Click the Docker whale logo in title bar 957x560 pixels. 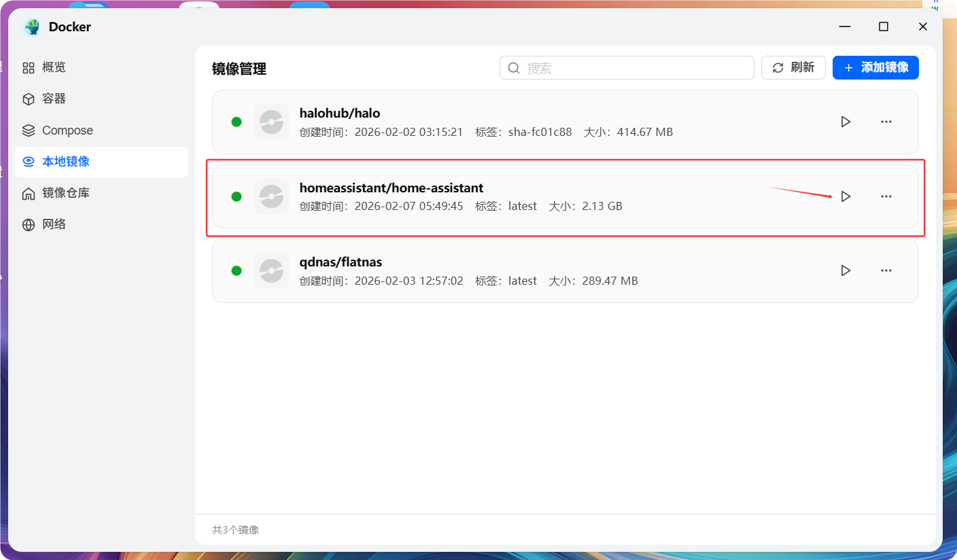click(x=33, y=27)
